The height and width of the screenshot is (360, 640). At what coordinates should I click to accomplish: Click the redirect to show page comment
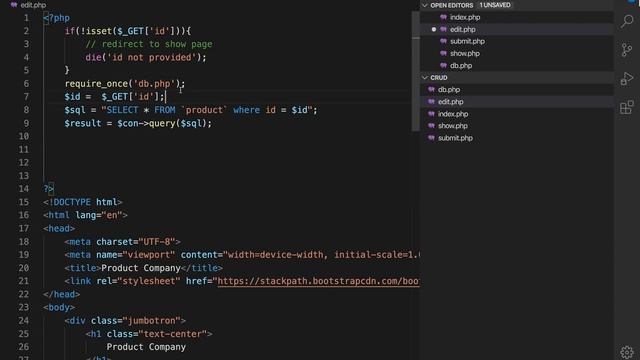[x=149, y=44]
